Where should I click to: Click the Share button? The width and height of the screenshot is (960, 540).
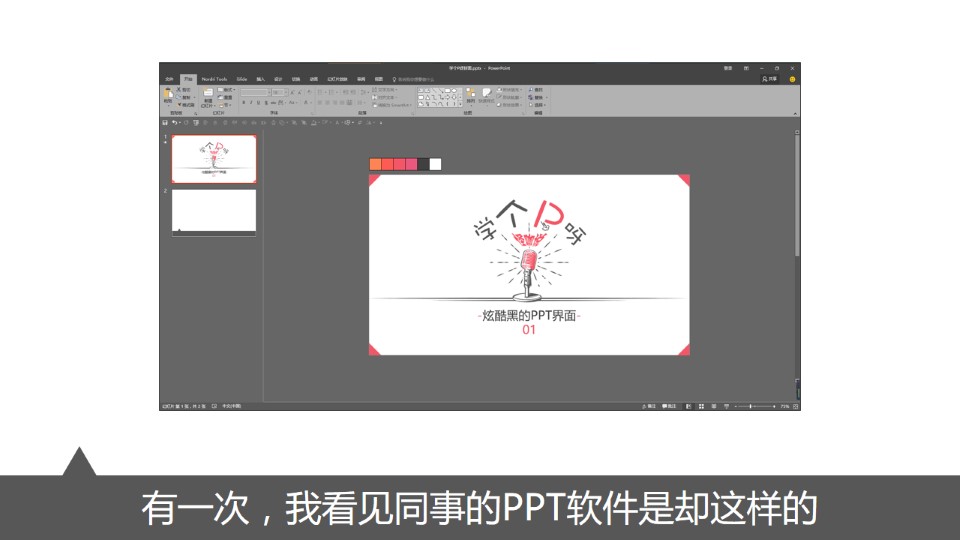point(769,78)
